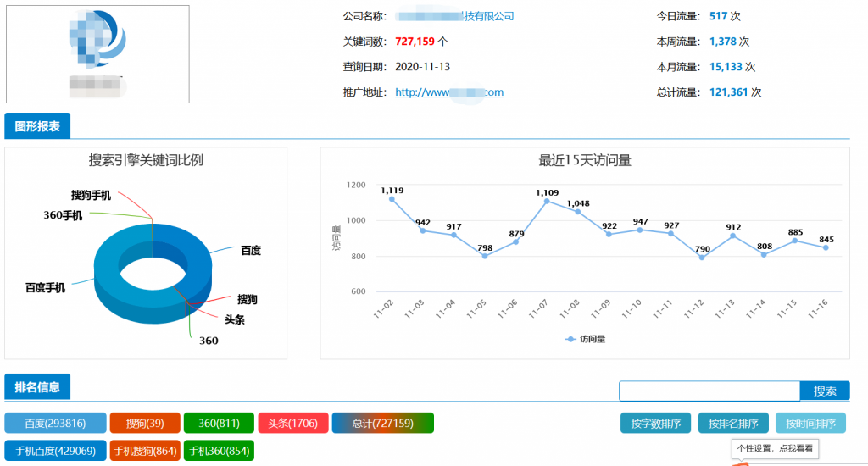
Task: Click the 879 data point on 11-06
Action: 516,241
